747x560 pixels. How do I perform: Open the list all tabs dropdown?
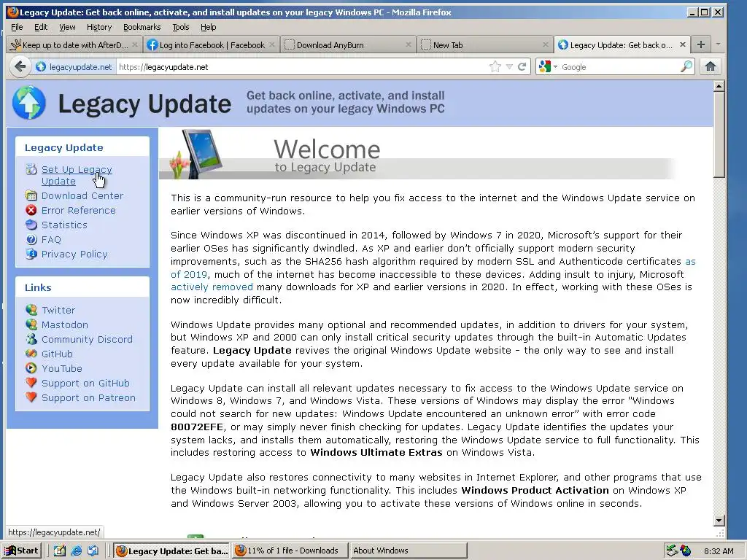coord(718,44)
